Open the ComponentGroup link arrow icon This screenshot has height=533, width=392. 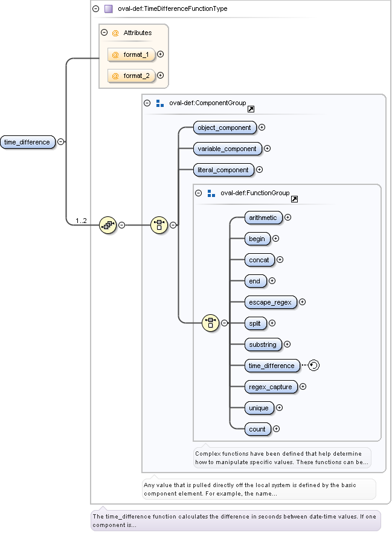tap(251, 109)
